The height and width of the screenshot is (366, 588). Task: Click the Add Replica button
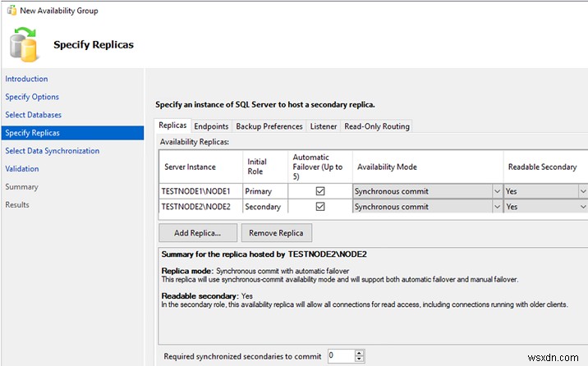pyautogui.click(x=198, y=233)
